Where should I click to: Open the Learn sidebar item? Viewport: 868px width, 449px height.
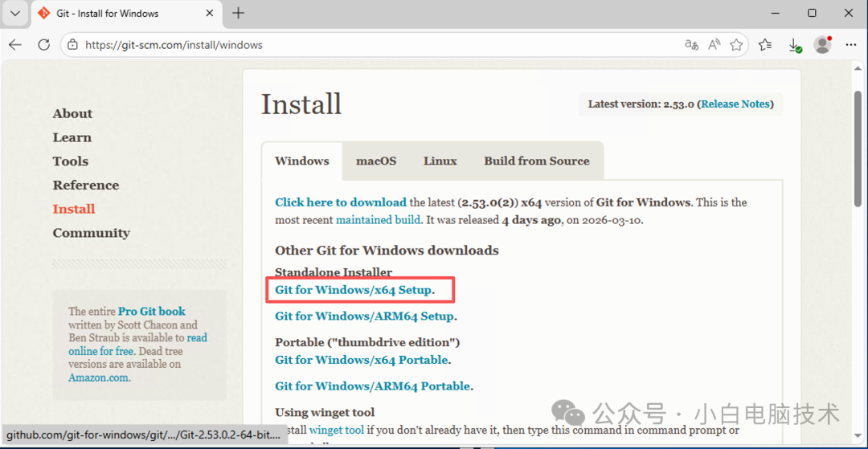pos(72,137)
